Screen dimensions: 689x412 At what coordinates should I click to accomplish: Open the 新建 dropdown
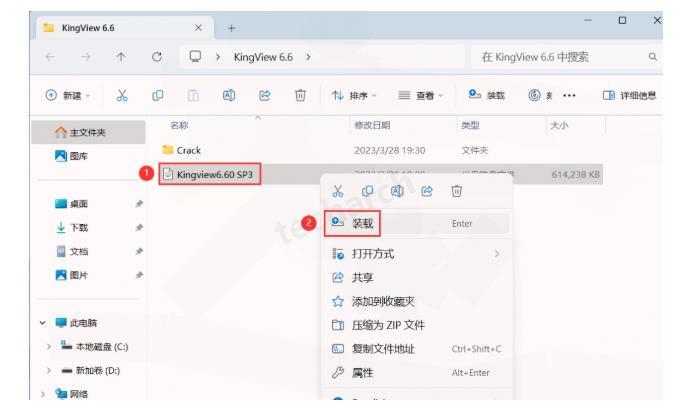(x=68, y=95)
